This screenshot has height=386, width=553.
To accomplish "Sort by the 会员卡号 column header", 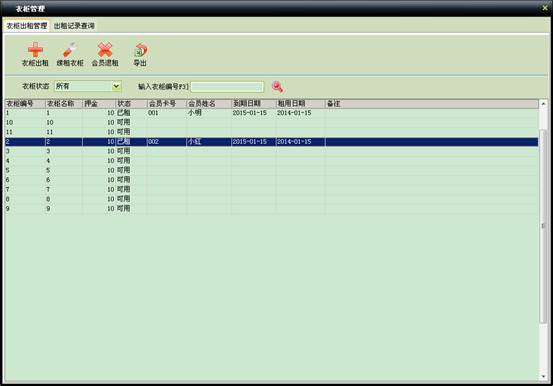I will pyautogui.click(x=166, y=104).
